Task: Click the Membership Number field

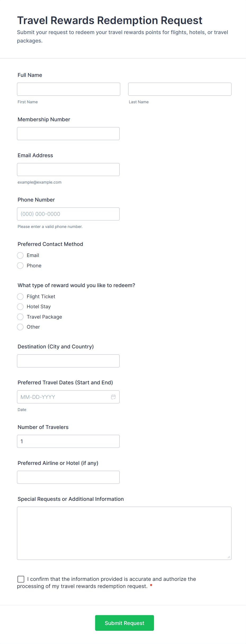Action: click(68, 134)
